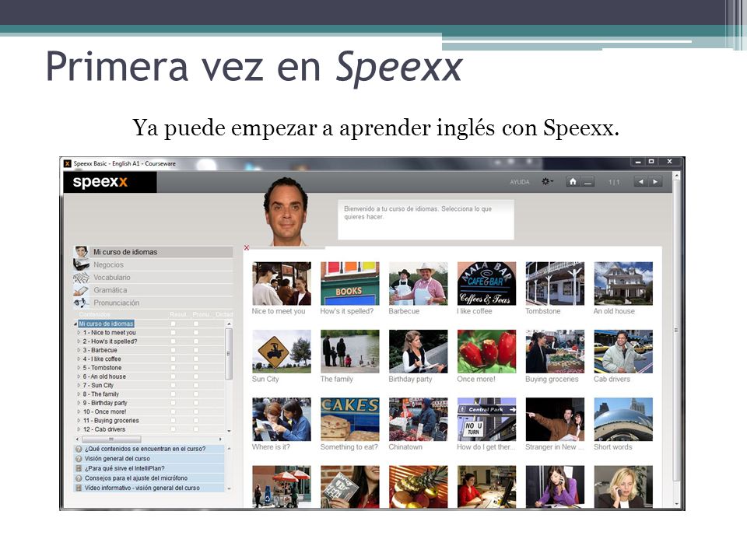Open The family lesson thumbnail
The height and width of the screenshot is (560, 747).
(x=349, y=352)
